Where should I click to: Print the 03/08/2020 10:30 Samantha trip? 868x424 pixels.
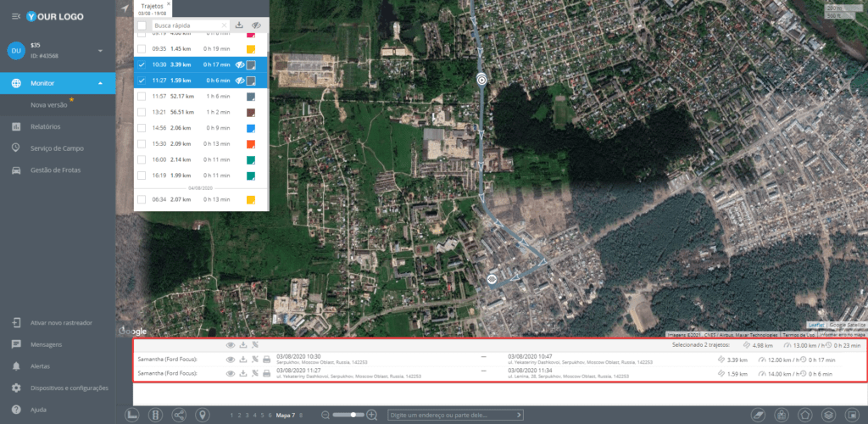point(266,360)
